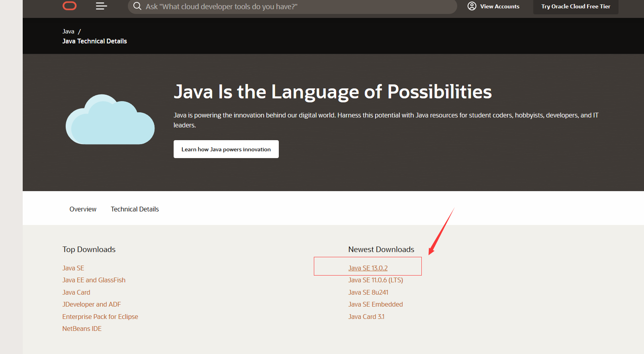The width and height of the screenshot is (644, 354).
Task: Open the NetBeans IDE link
Action: tap(82, 329)
